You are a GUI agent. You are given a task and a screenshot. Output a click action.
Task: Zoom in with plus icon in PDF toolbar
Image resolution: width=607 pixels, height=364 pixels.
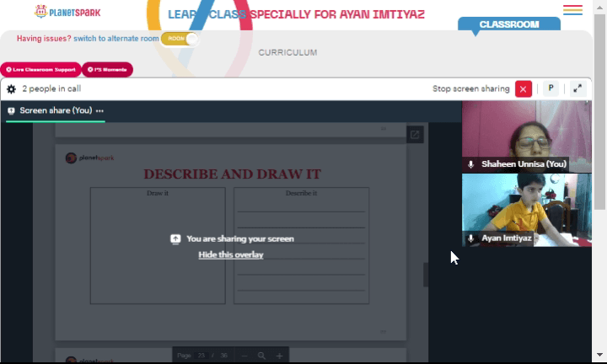click(280, 356)
